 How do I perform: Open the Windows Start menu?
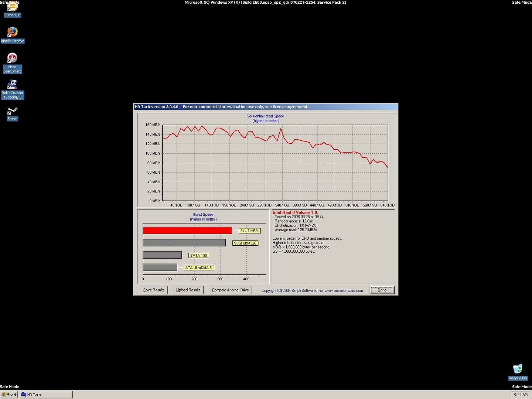coord(9,395)
